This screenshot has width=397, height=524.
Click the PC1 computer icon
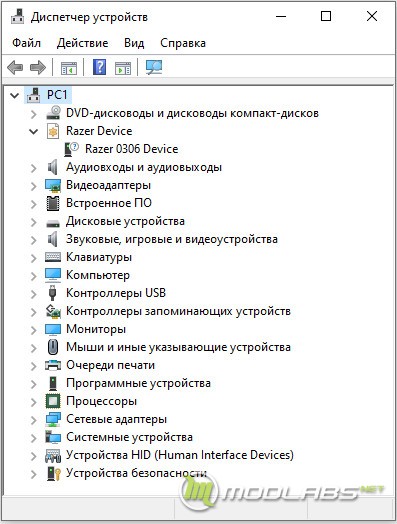point(33,95)
